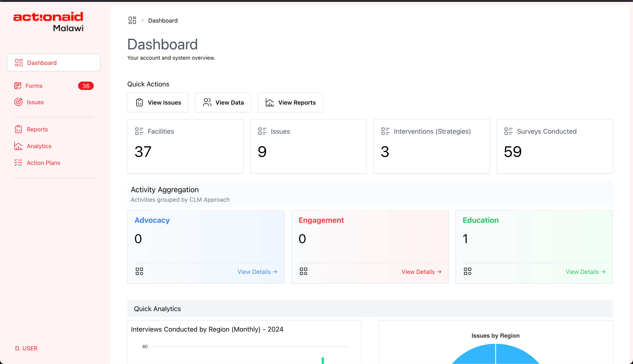Click the Surveys Conducted card icon
Screen dimensions: 633x364
click(x=508, y=131)
